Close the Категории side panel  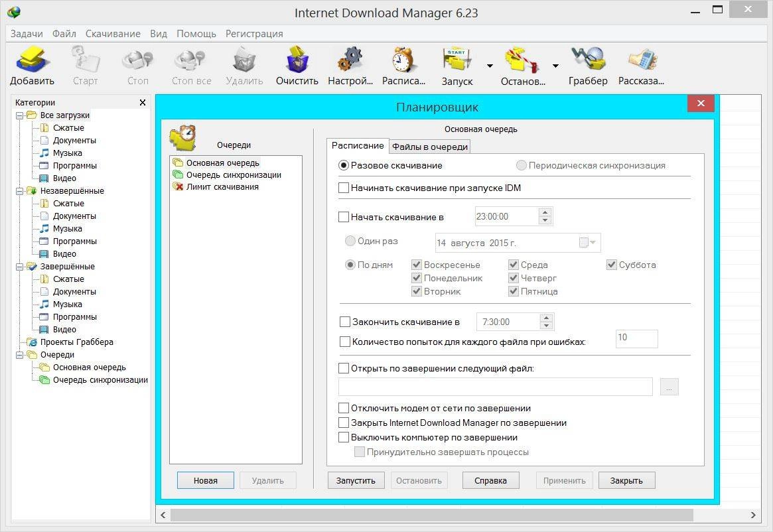point(143,103)
